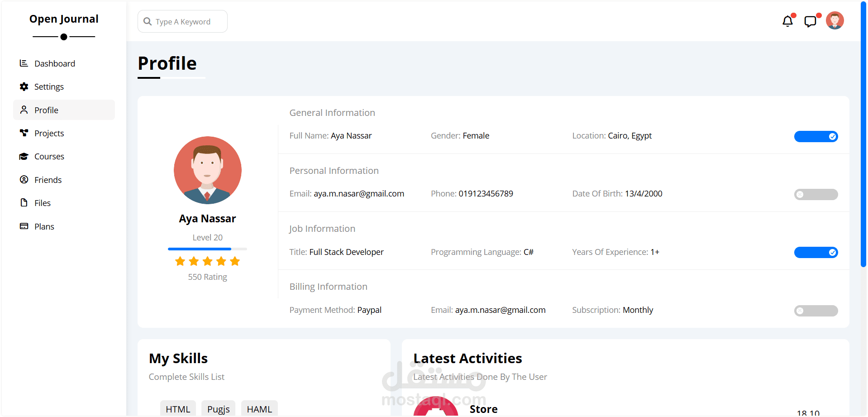Select the HTML skill tag
This screenshot has width=868, height=417.
point(178,409)
